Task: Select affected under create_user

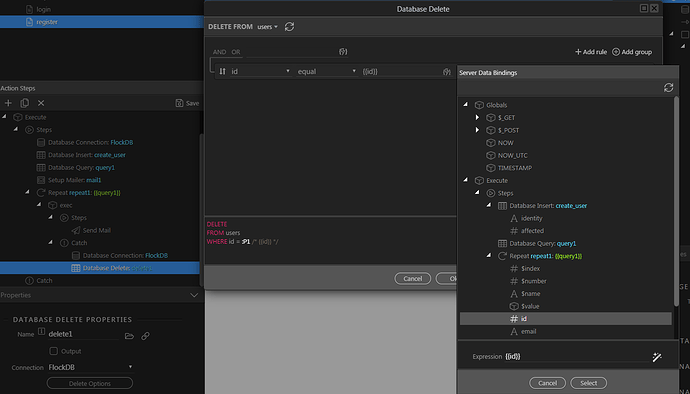Action: point(532,231)
